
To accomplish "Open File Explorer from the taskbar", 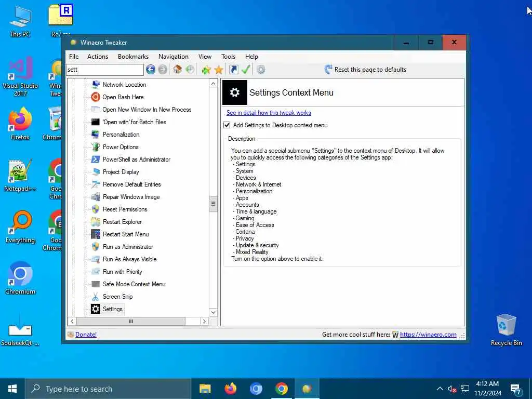I will coord(205,389).
